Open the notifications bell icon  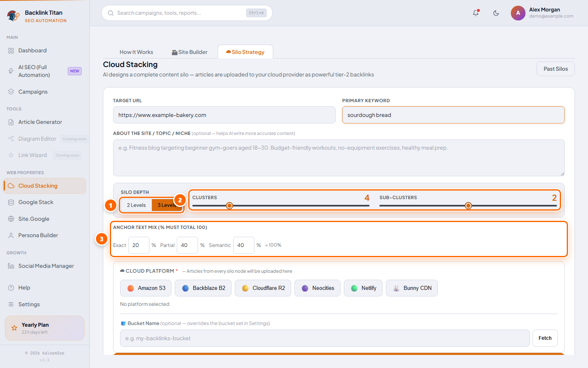(476, 13)
